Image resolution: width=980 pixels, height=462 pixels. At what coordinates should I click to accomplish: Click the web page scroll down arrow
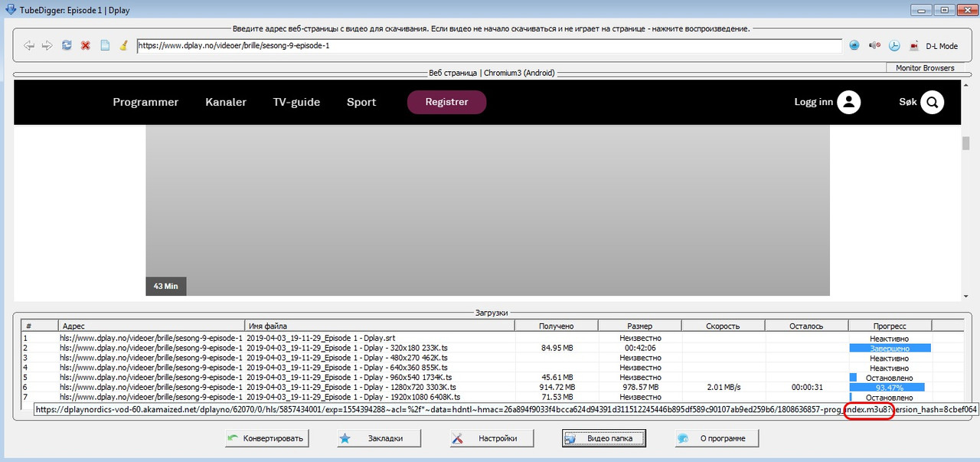966,297
